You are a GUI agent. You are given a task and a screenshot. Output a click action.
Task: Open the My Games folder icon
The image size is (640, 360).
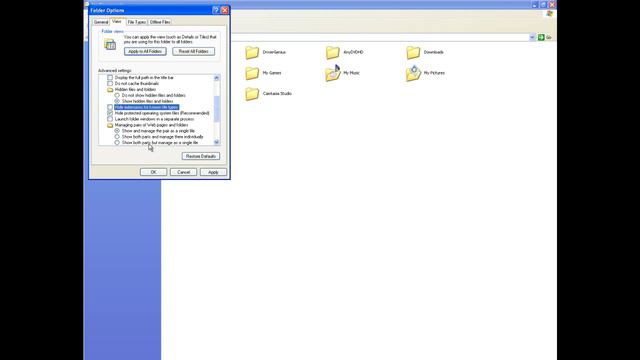[x=252, y=73]
